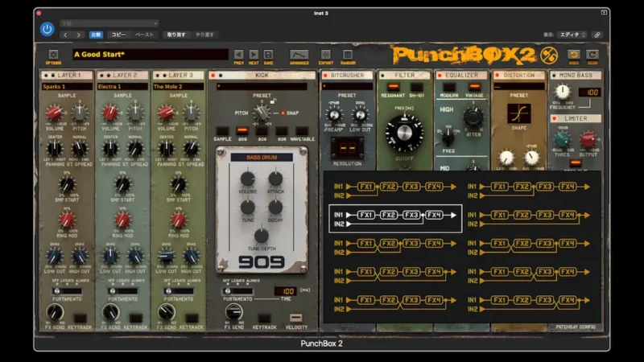
Task: Toggle the first LED in Layer 2 header
Action: 102,76
